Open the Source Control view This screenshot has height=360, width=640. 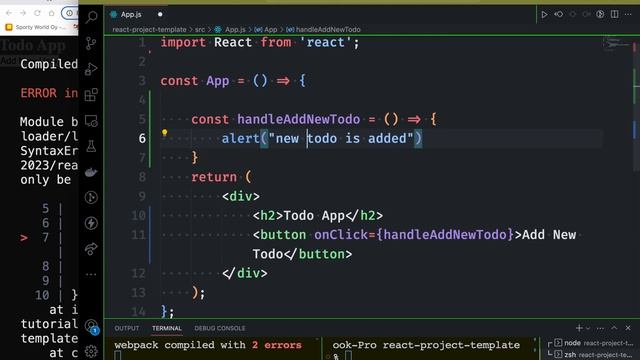(x=91, y=43)
